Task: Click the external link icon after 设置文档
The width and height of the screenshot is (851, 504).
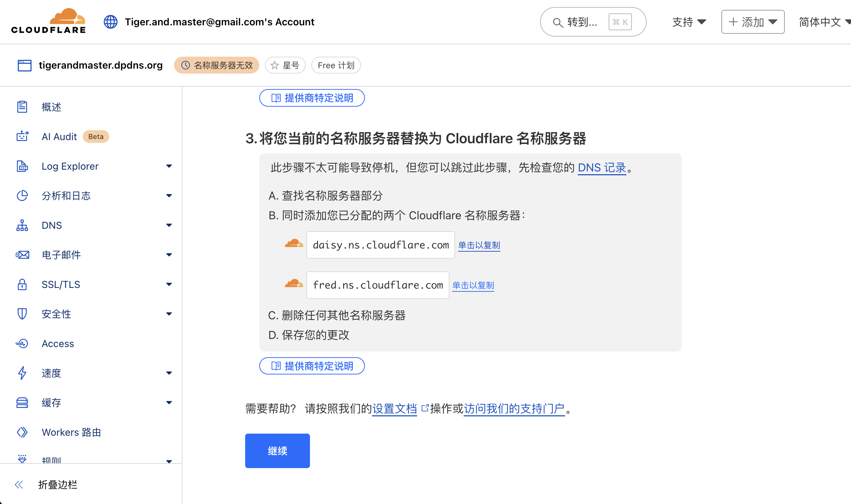Action: coord(425,408)
